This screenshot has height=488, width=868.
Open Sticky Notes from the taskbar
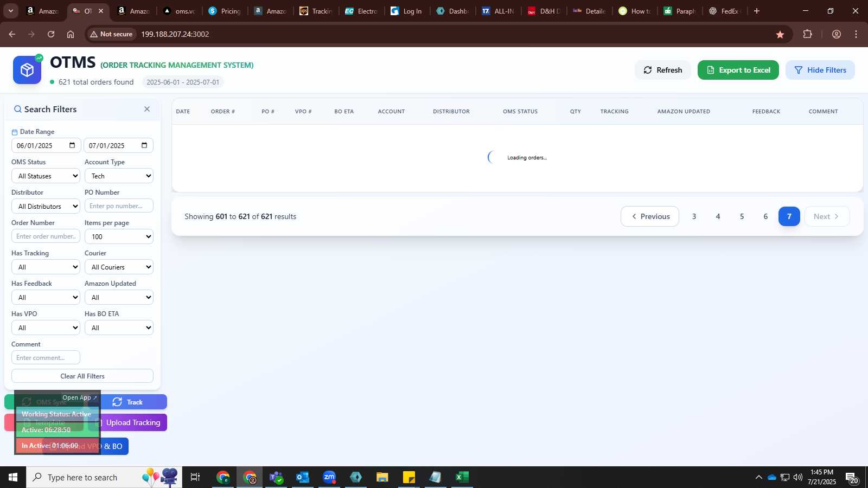[409, 477]
